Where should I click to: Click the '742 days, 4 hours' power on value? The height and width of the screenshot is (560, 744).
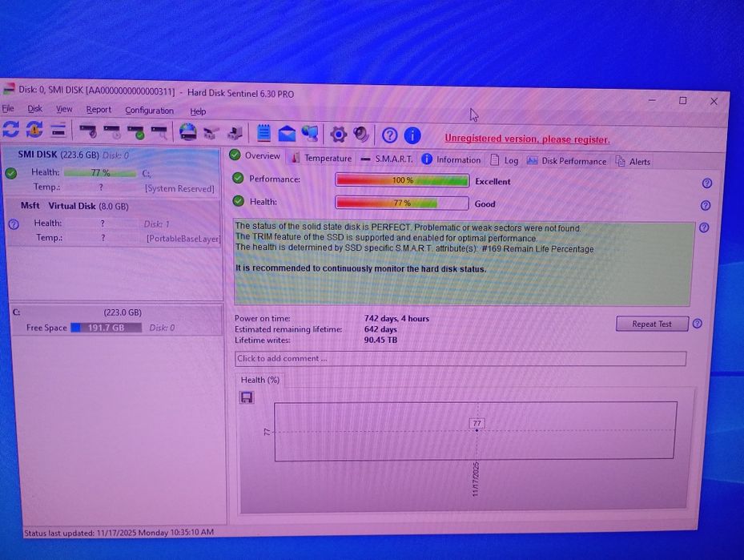pos(396,318)
